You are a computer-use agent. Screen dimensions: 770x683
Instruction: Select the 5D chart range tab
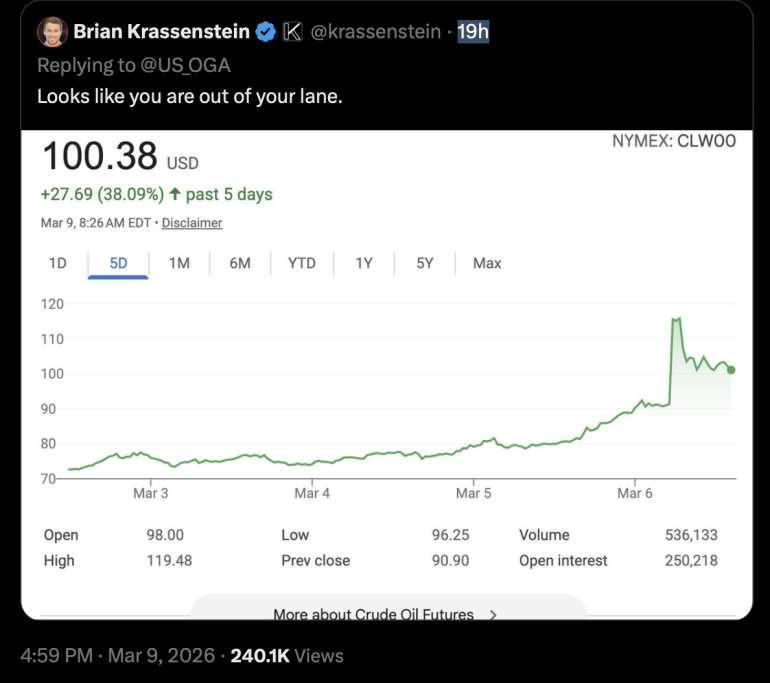(x=118, y=263)
